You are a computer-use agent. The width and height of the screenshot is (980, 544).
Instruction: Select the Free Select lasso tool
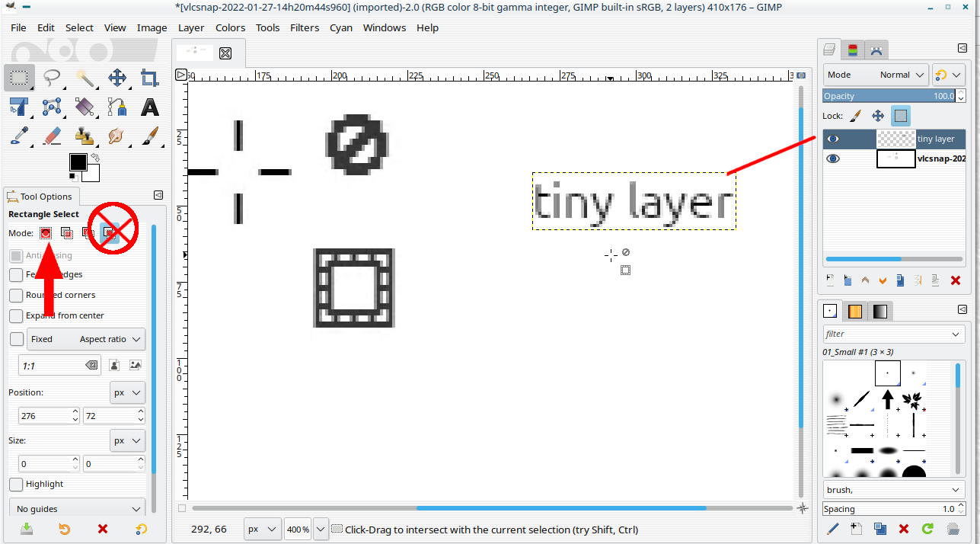[x=52, y=78]
